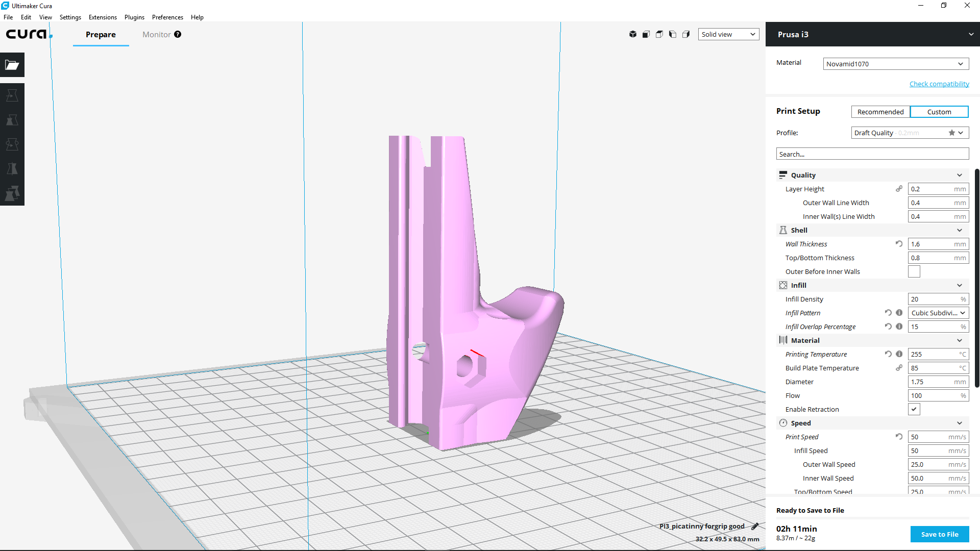This screenshot has height=551, width=980.
Task: Click the Infill Density value field
Action: [938, 299]
